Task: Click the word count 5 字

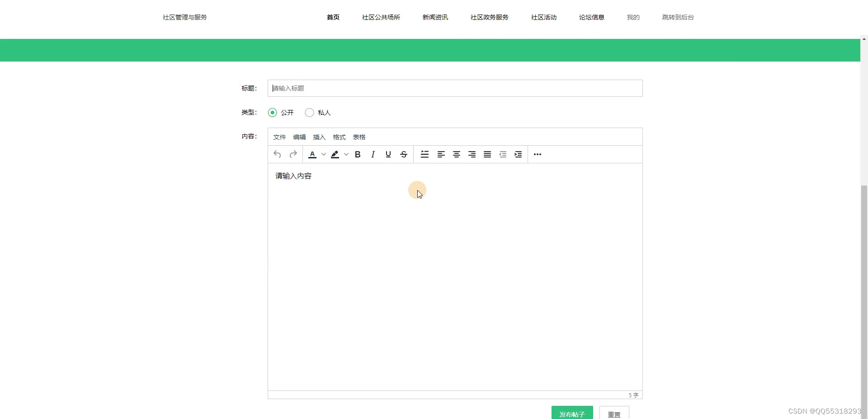Action: 633,395
